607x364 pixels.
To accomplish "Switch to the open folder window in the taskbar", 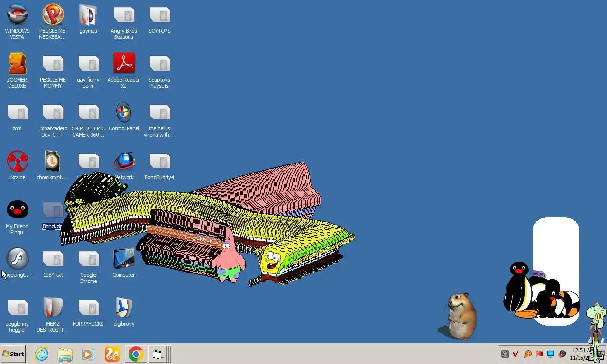I will click(157, 354).
